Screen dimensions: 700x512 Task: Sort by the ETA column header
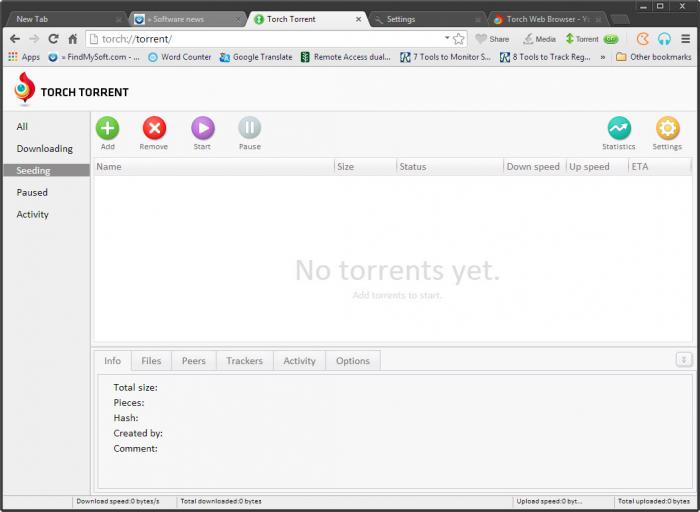coord(660,167)
